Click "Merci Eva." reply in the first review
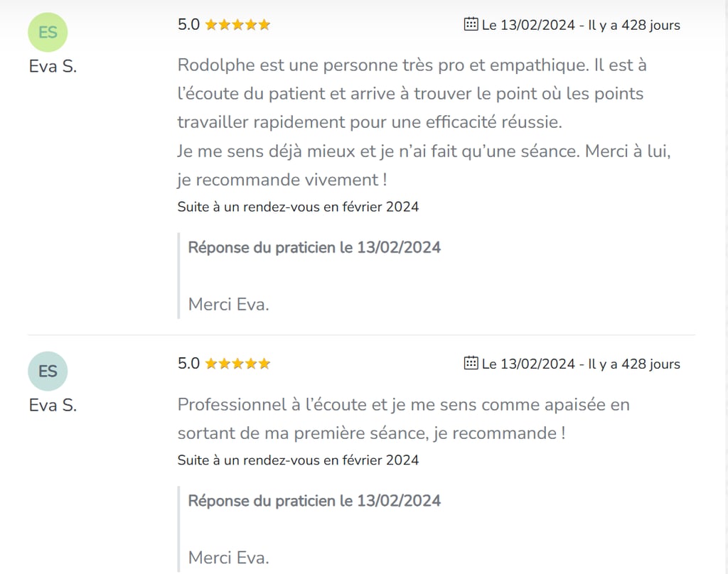 click(228, 305)
